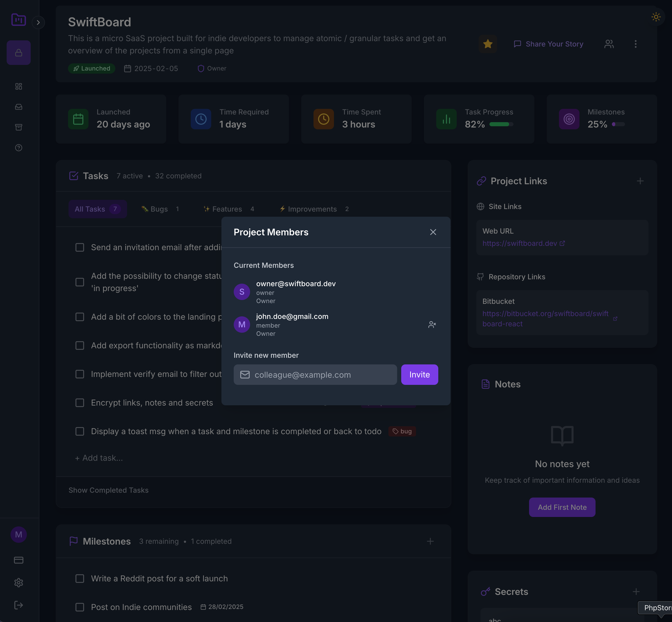
Task: Click Add First Note button
Action: (x=562, y=507)
